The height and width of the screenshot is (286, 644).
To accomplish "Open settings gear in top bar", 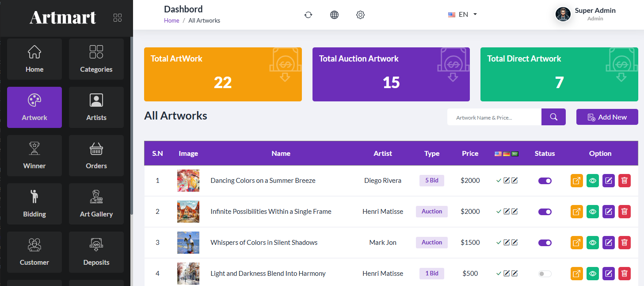I will click(x=360, y=15).
